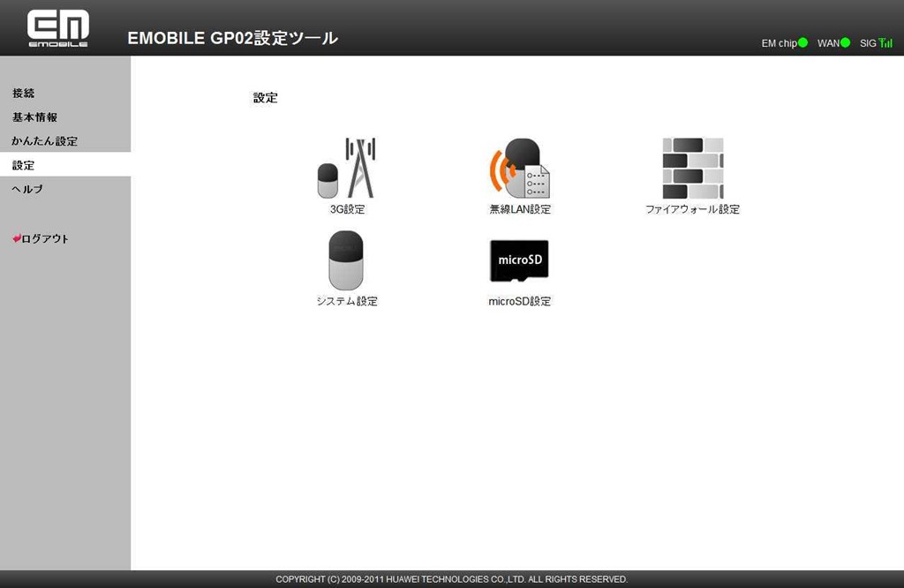Click the EM chip label text
Viewport: 904px width, 588px height.
[x=779, y=43]
